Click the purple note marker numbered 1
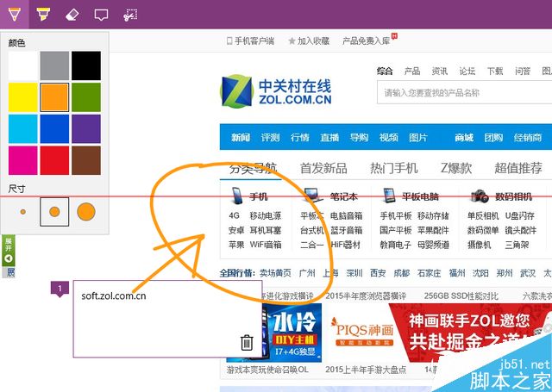The height and width of the screenshot is (392, 552). pos(58,289)
